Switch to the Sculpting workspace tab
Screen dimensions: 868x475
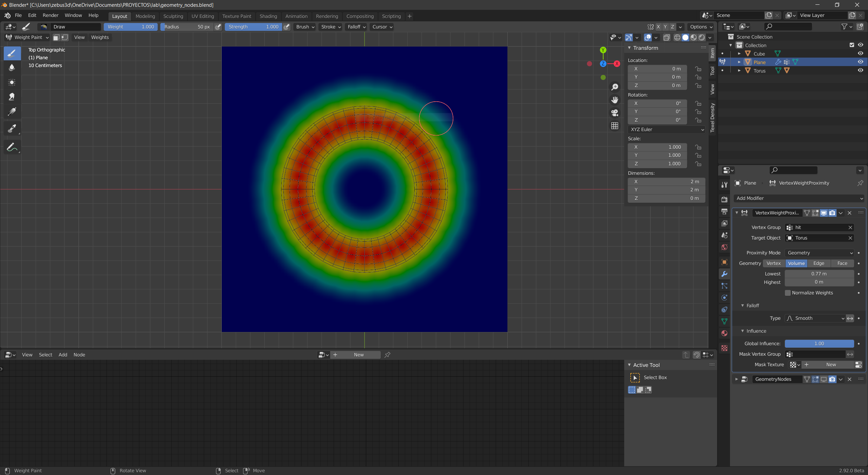(x=173, y=16)
